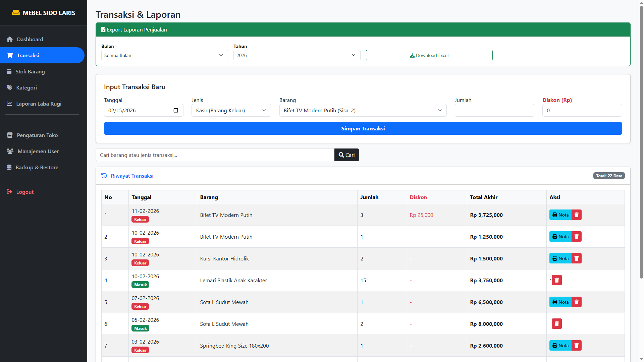Screen dimensions: 644x362
Task: Expand the Tahun 2026 dropdown
Action: (297, 55)
